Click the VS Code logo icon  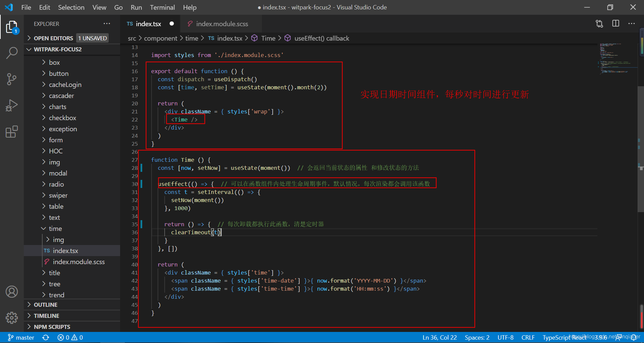point(9,7)
